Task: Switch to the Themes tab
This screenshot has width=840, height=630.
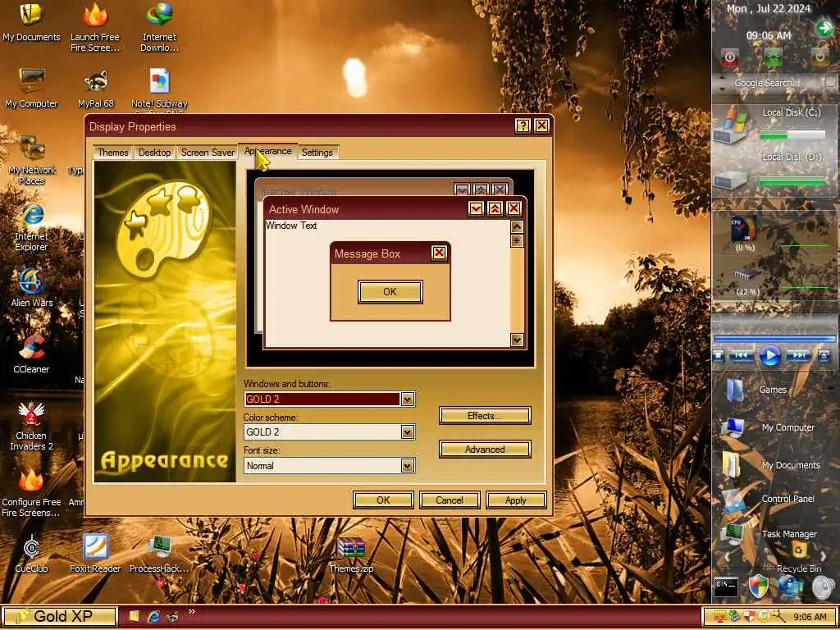Action: [x=113, y=153]
